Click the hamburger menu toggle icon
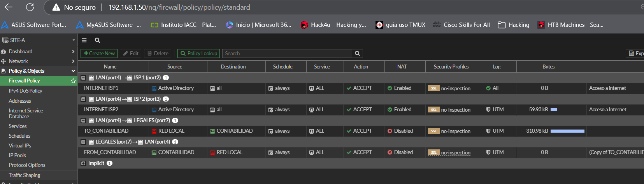This screenshot has width=644, height=184. [84, 40]
